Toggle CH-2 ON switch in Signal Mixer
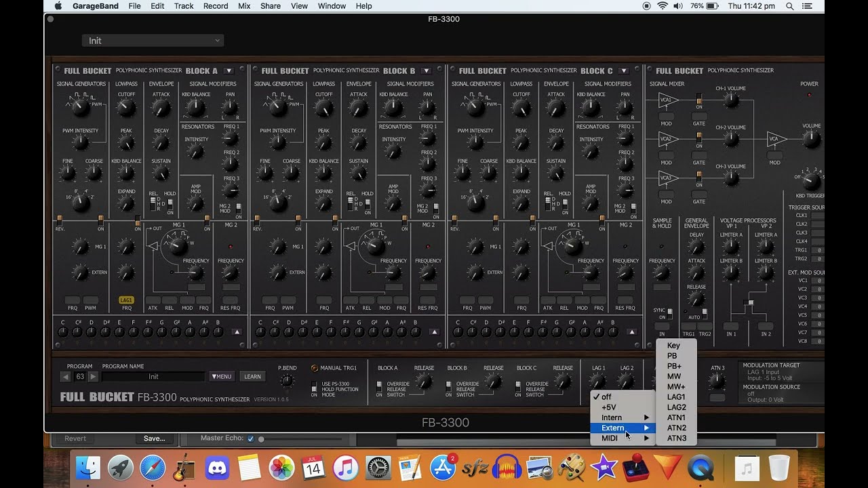Screen dimensions: 868x488 [x=699, y=139]
